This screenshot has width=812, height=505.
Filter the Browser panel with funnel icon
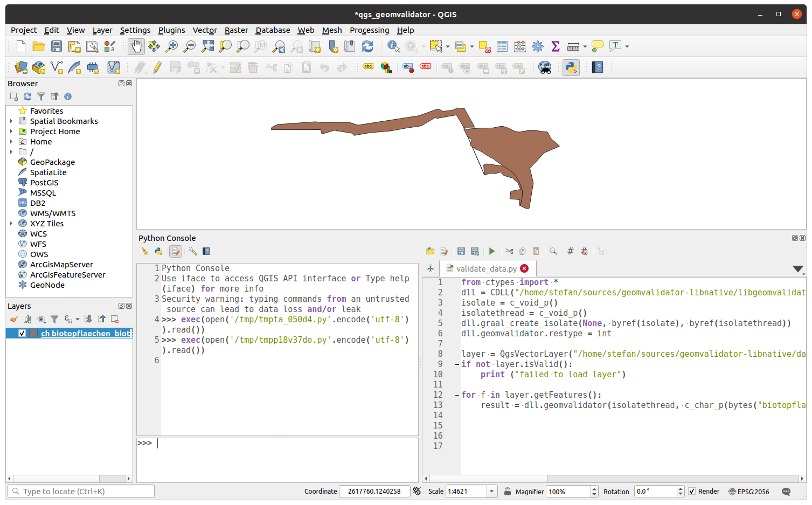point(41,96)
